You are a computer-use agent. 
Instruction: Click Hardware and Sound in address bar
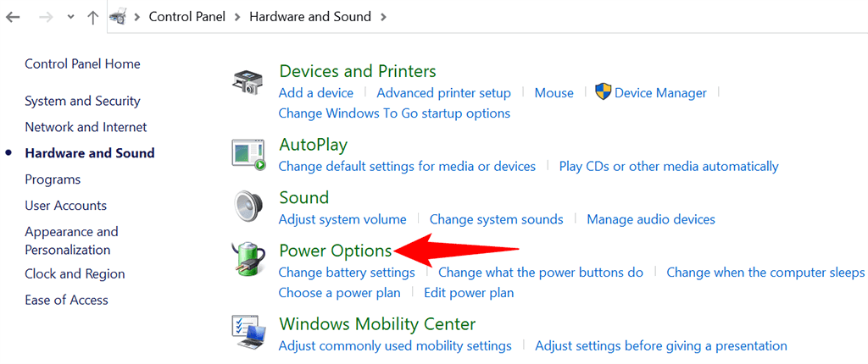[310, 17]
